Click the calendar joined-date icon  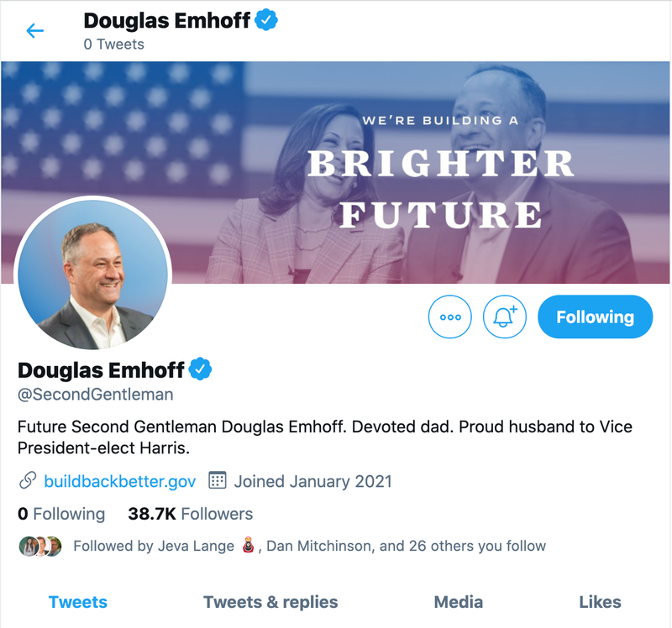[x=218, y=481]
